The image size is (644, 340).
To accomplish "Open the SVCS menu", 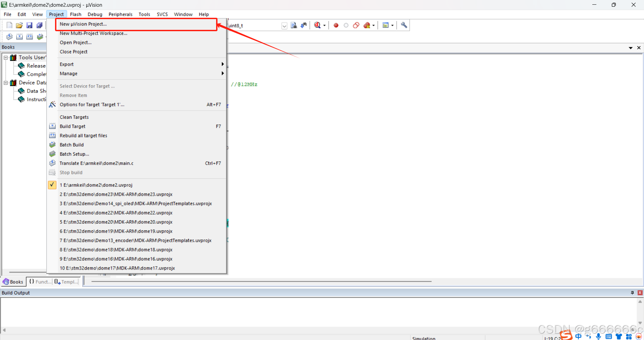I will pos(162,14).
